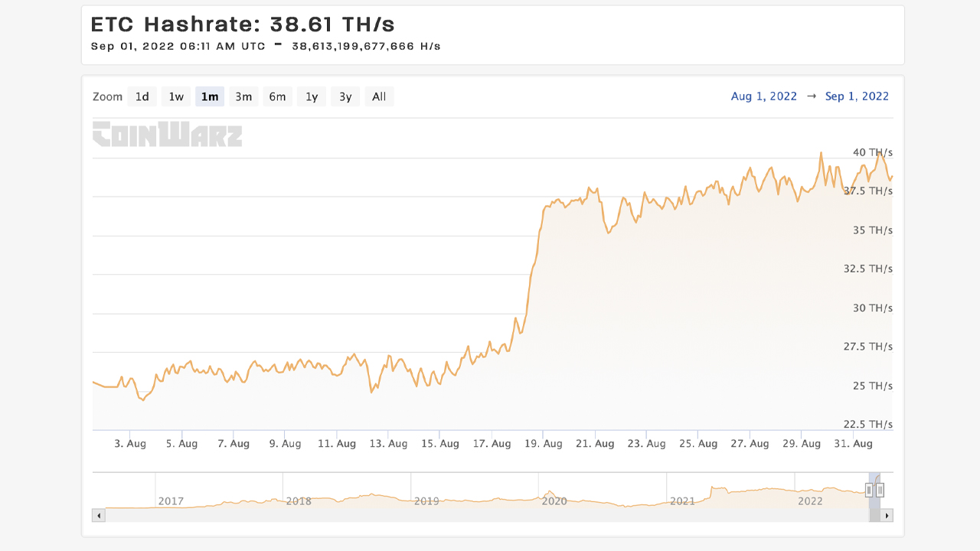Click the 2018 label in navigator
980x551 pixels.
point(299,501)
